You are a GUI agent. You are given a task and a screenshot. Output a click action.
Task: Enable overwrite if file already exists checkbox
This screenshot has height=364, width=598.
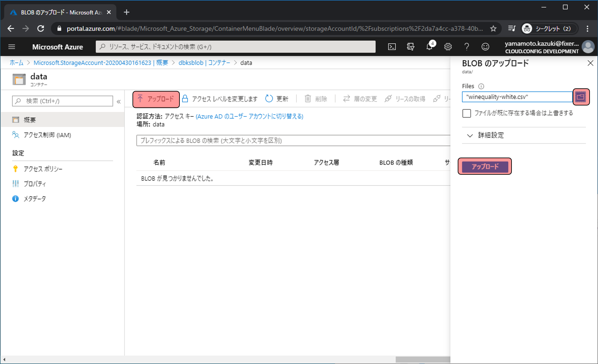coord(466,113)
